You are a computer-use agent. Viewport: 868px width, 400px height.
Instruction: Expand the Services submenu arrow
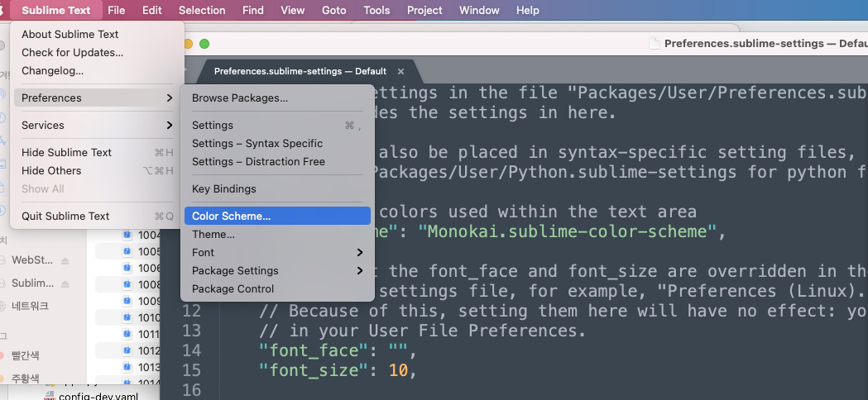(170, 125)
